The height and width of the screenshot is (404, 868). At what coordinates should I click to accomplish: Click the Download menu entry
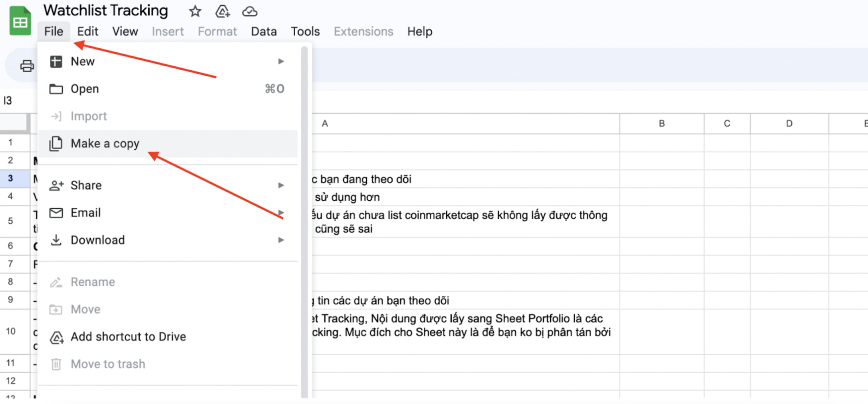point(97,240)
